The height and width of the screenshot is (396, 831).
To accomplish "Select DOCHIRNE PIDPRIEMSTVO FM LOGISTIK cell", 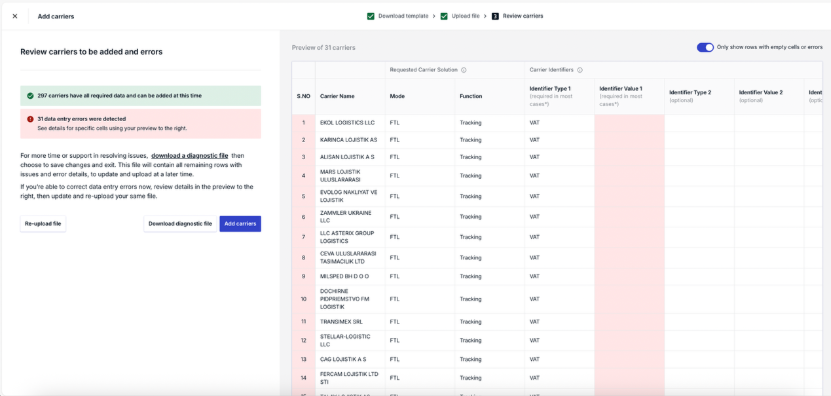I will pos(350,299).
